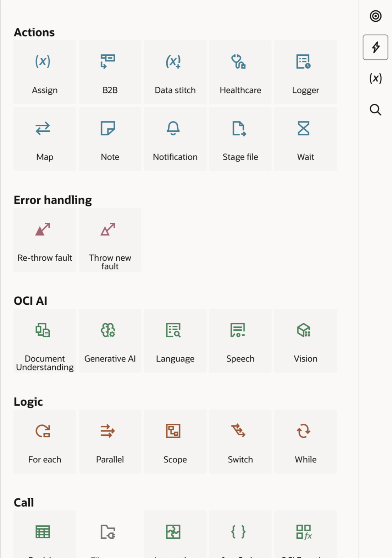
Task: Select the While loop action
Action: (x=305, y=441)
